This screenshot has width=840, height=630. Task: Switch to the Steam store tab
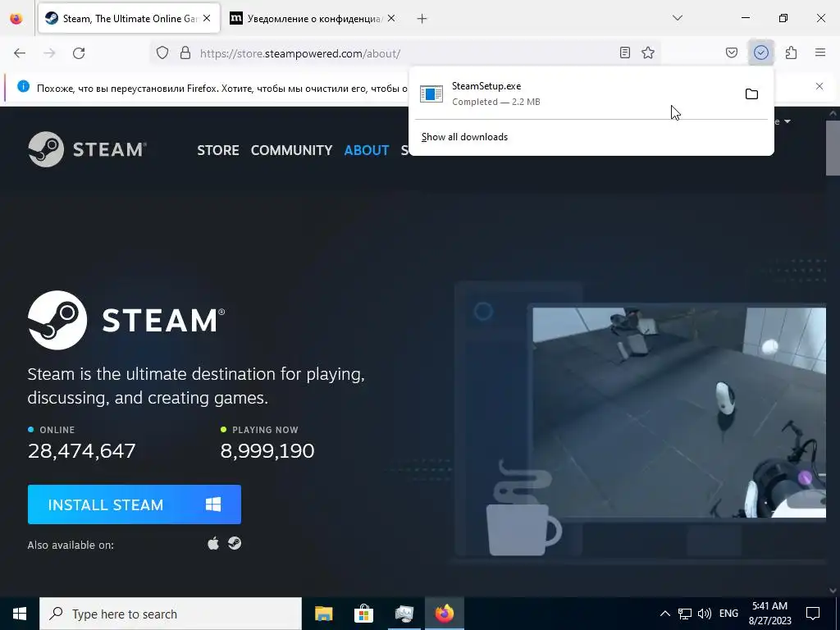[x=129, y=18]
